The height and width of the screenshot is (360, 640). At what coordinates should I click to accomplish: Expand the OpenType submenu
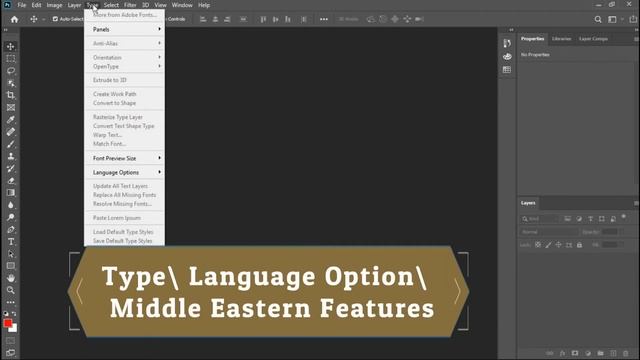[124, 67]
